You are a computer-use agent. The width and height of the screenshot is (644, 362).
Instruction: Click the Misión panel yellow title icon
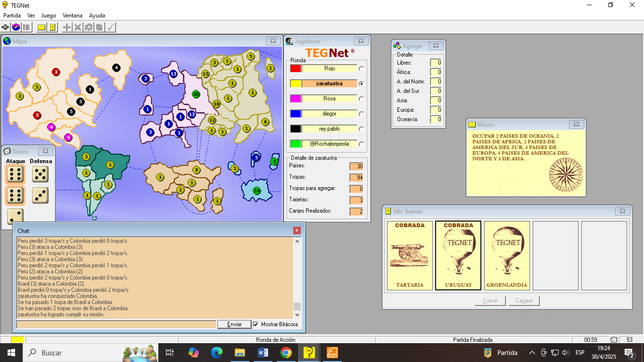pyautogui.click(x=472, y=124)
